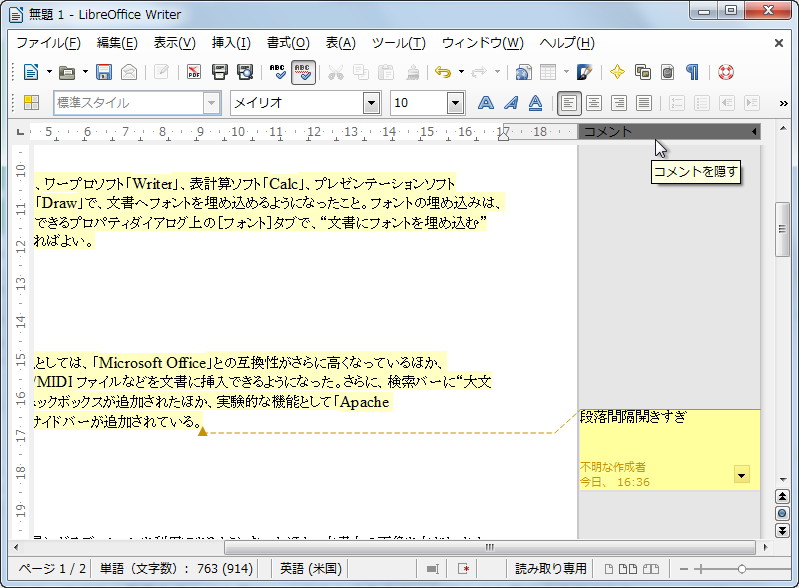799x588 pixels.
Task: Open the 書式(O) menu
Action: (x=288, y=43)
